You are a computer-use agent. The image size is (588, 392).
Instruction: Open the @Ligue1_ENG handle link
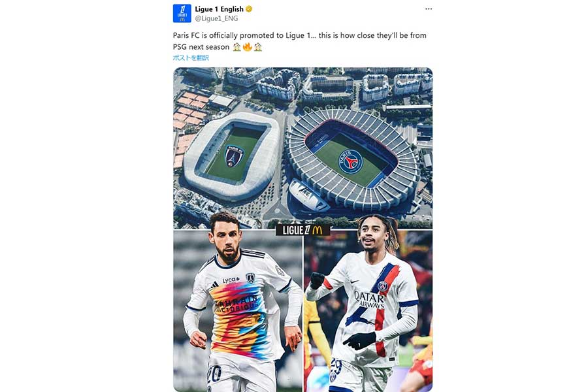coord(216,18)
